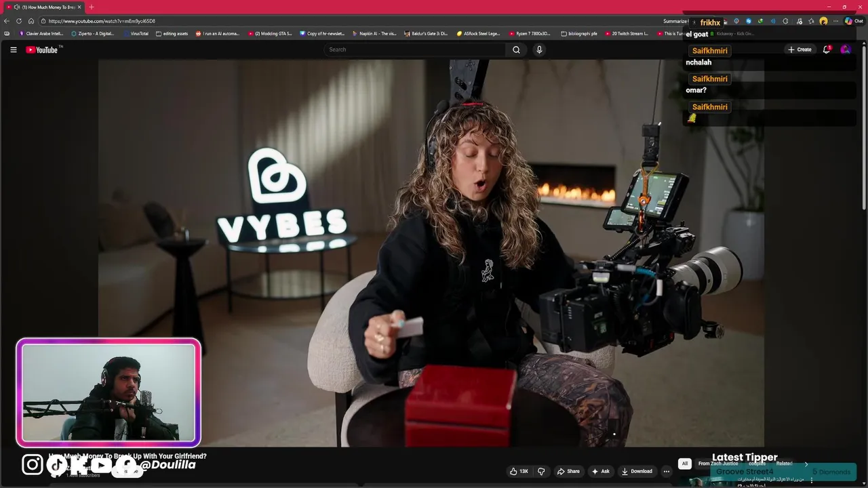Open browser profile avatar
This screenshot has width=868, height=488.
[x=823, y=21]
